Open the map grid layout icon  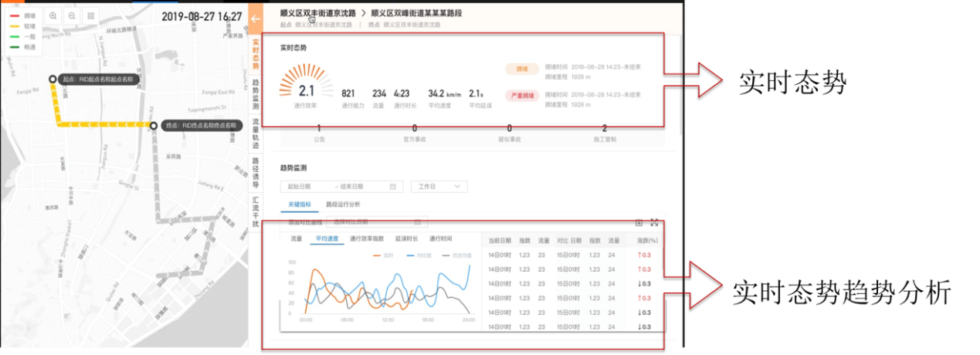click(91, 15)
